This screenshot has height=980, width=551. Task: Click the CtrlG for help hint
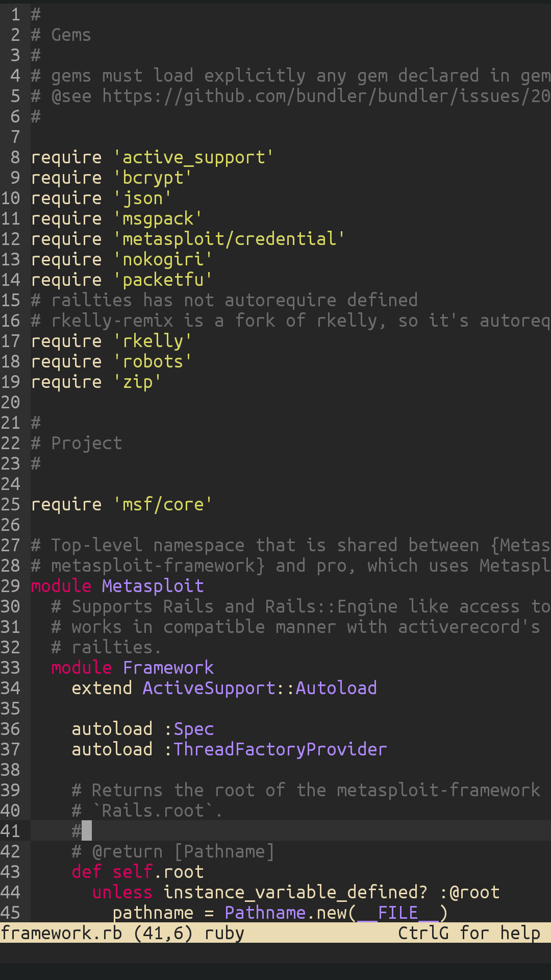[x=469, y=933]
